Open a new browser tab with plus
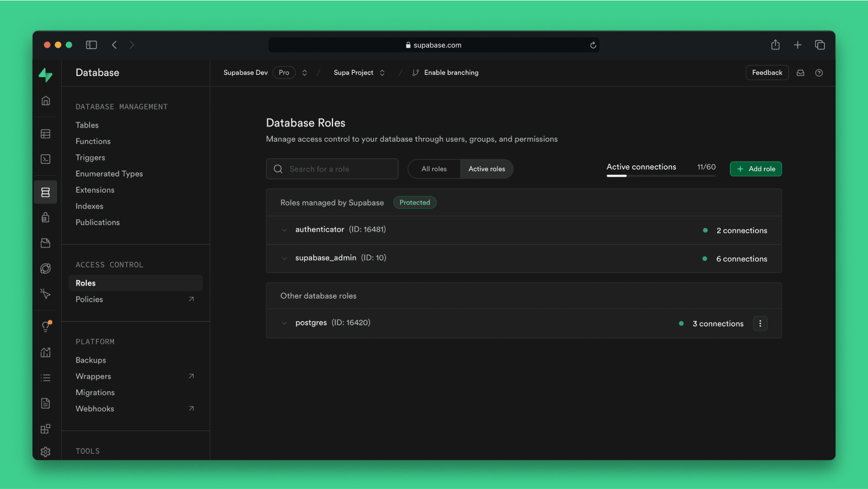The height and width of the screenshot is (489, 868). pos(797,45)
